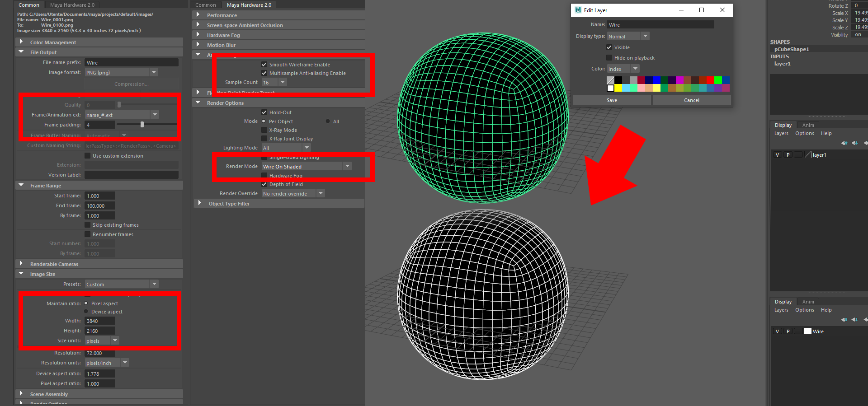Switch to Anim tab in the Wire layer panel
The height and width of the screenshot is (406, 868).
pos(808,302)
